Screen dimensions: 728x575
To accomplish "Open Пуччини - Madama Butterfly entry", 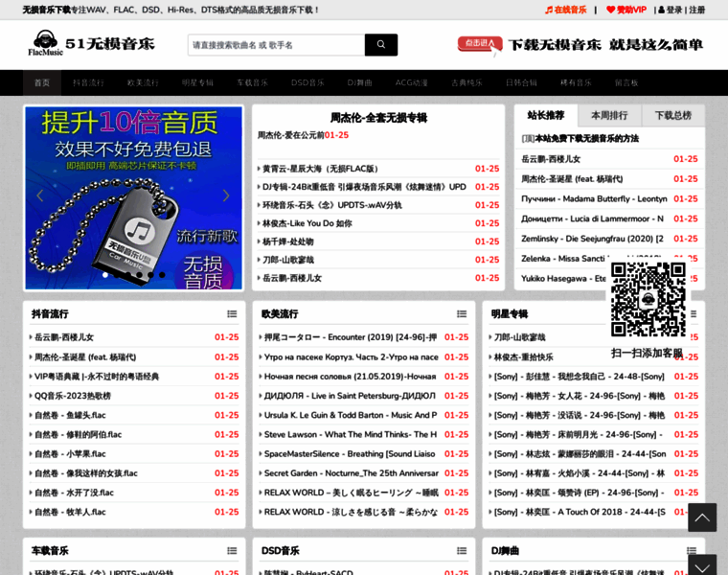I will click(594, 198).
